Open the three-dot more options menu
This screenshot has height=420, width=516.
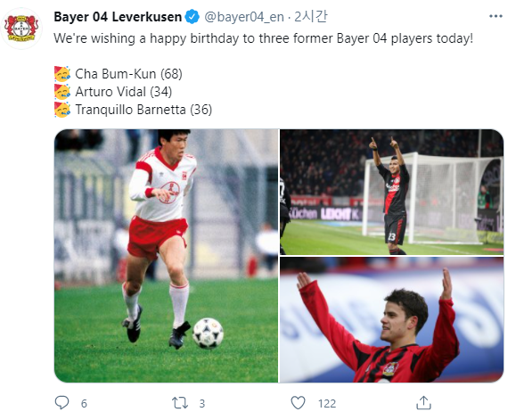coord(496,16)
